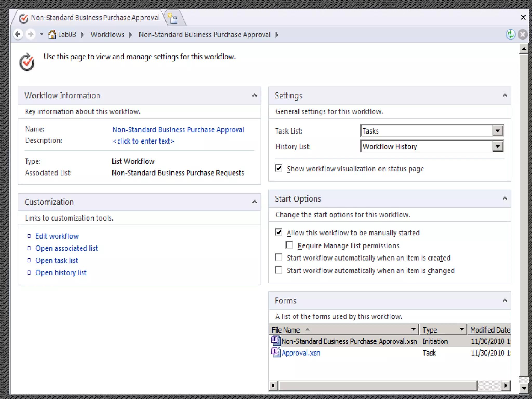Click the gray stop icon

click(523, 34)
